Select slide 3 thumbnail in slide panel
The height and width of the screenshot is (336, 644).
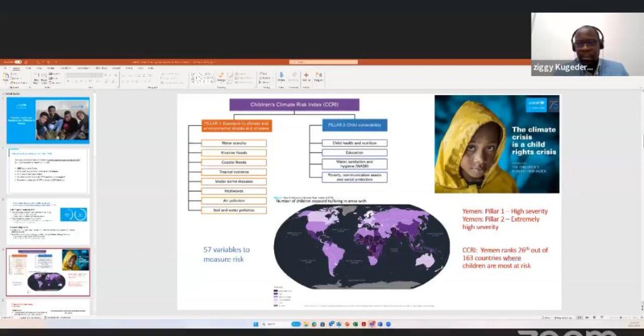(x=48, y=221)
